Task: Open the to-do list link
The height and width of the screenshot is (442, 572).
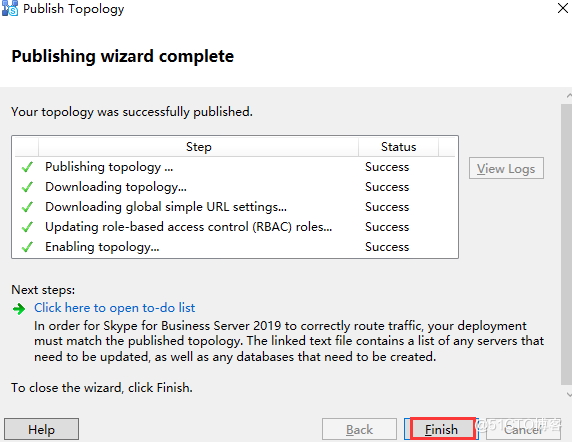Action: pos(115,308)
